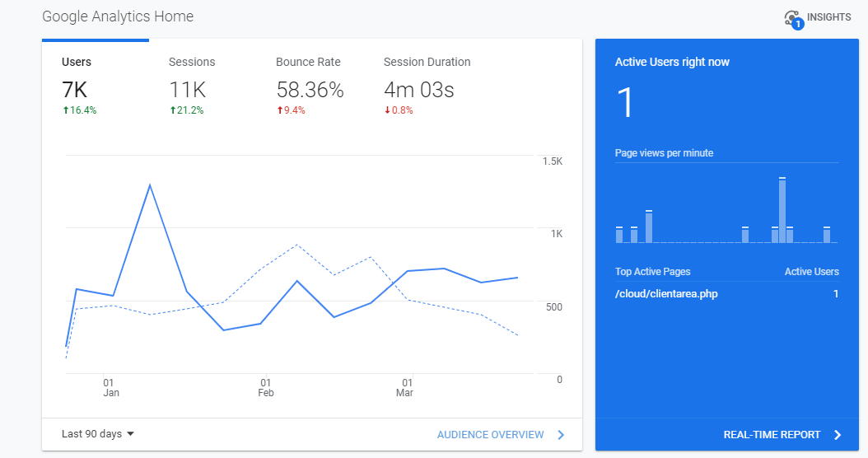Click the green up arrow under Users
The width and height of the screenshot is (868, 458).
[x=66, y=110]
